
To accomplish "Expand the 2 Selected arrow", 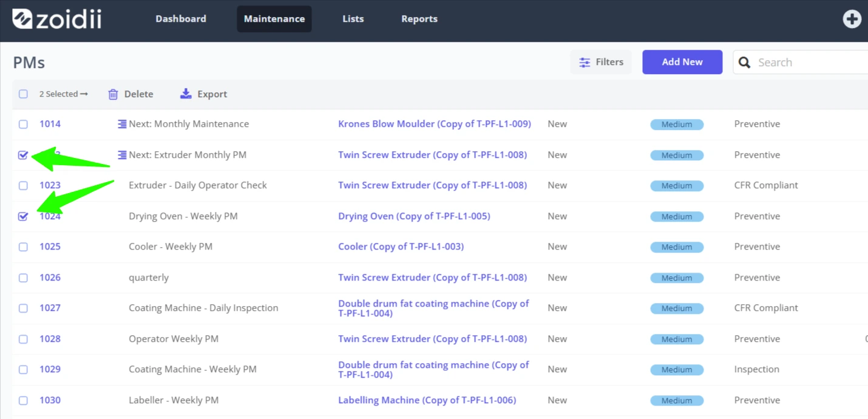I will [84, 94].
